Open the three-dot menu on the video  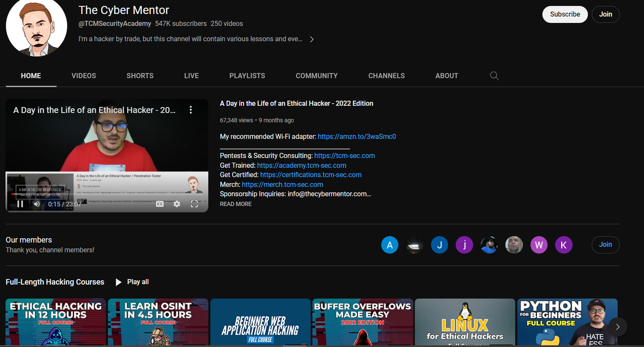tap(190, 109)
